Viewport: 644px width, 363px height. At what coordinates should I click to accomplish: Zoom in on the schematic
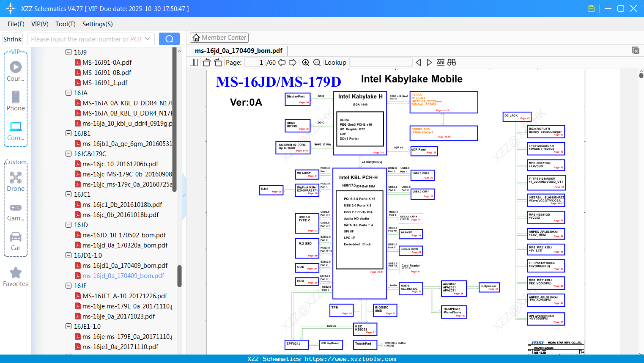point(306,62)
